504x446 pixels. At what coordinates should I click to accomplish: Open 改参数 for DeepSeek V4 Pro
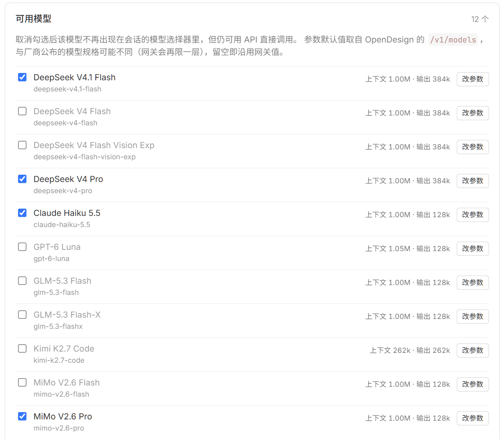point(473,181)
